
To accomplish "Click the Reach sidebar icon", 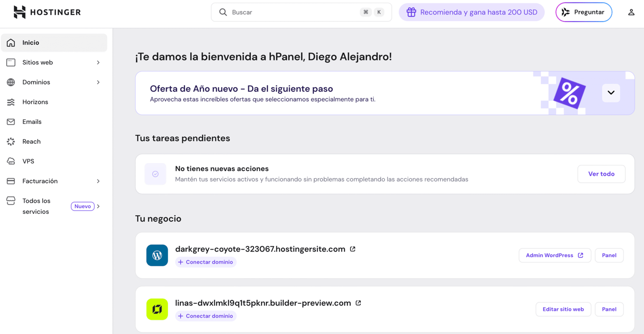I will tap(11, 141).
